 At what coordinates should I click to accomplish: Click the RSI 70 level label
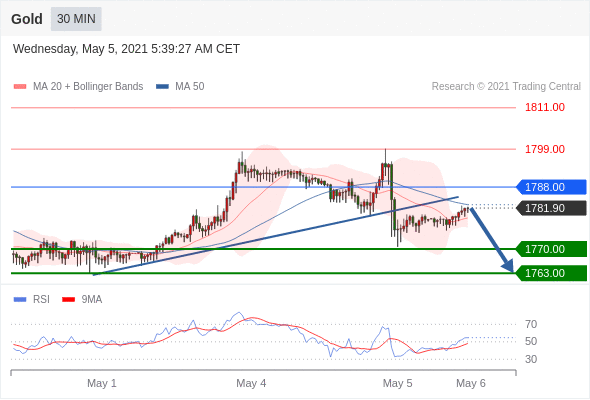[x=531, y=324]
